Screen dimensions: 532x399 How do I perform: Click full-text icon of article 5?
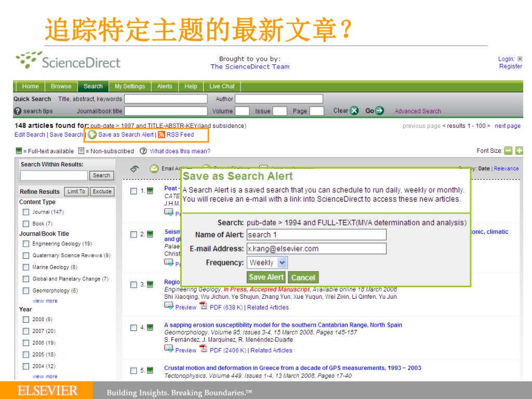(150, 370)
